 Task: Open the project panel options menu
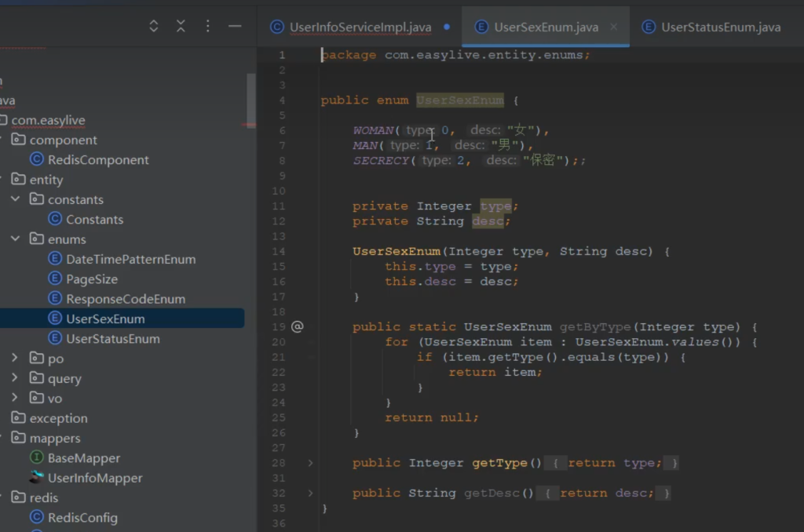click(207, 26)
